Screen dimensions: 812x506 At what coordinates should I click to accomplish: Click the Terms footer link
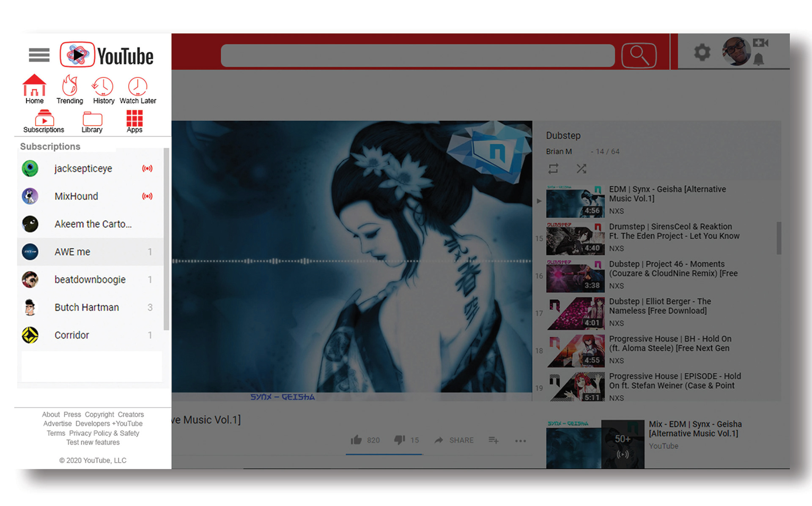pyautogui.click(x=56, y=433)
